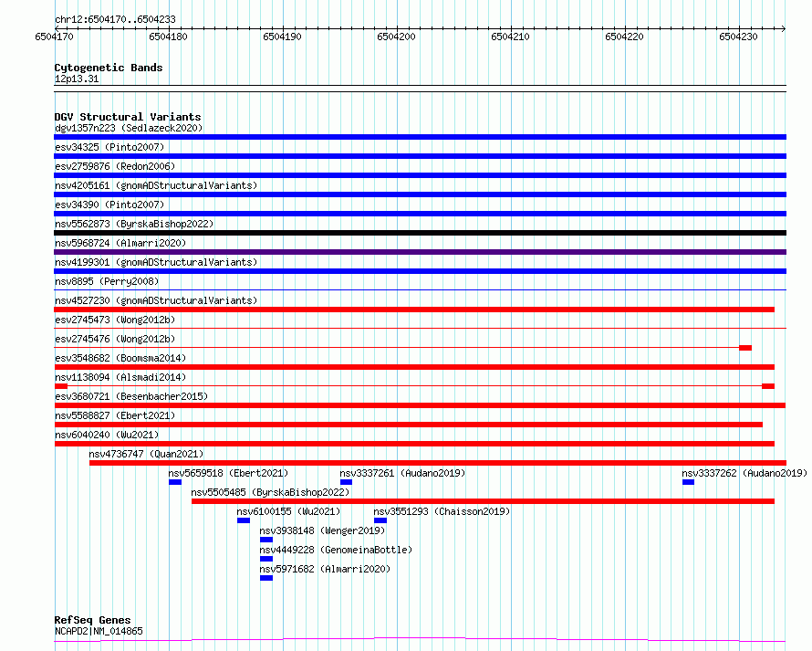812x651 pixels.
Task: Click ruler position 6504210
Action: point(510,37)
